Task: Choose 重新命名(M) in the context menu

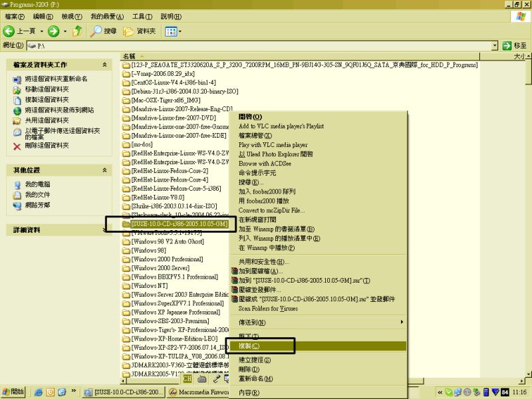Action: coord(319,378)
